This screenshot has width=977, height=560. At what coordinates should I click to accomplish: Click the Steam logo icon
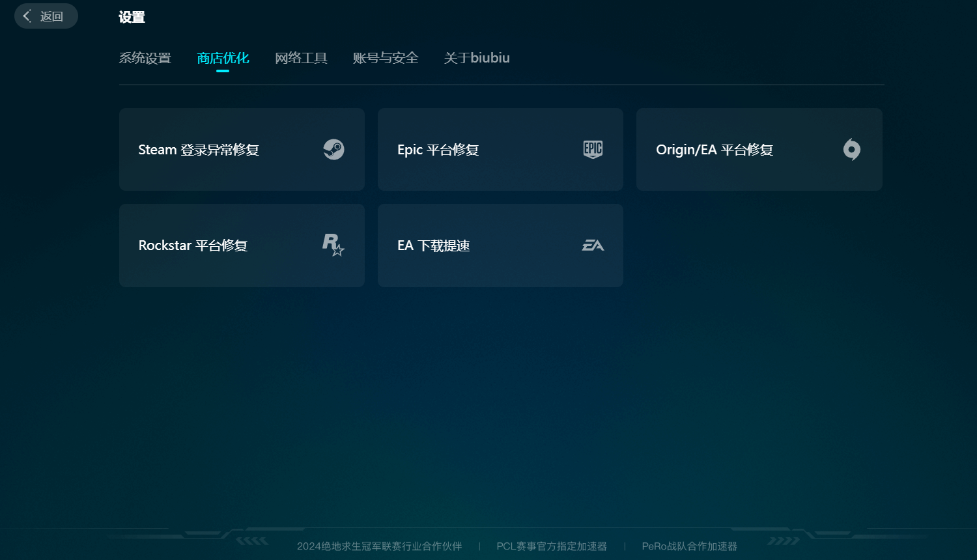333,150
